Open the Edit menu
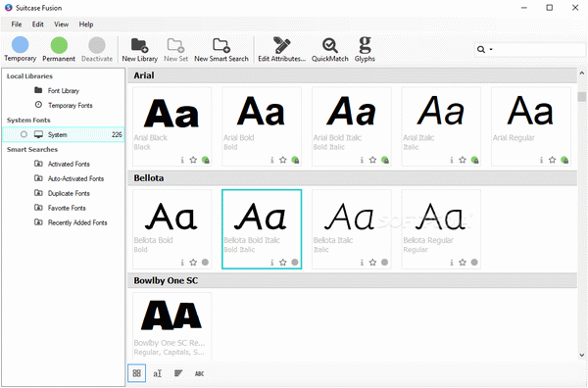The height and width of the screenshot is (388, 588). pos(38,24)
